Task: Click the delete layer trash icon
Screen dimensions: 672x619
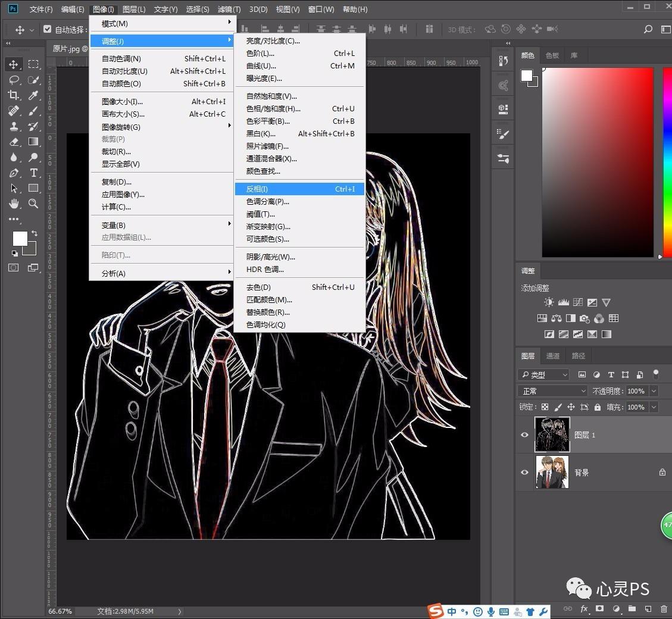Action: click(x=664, y=609)
